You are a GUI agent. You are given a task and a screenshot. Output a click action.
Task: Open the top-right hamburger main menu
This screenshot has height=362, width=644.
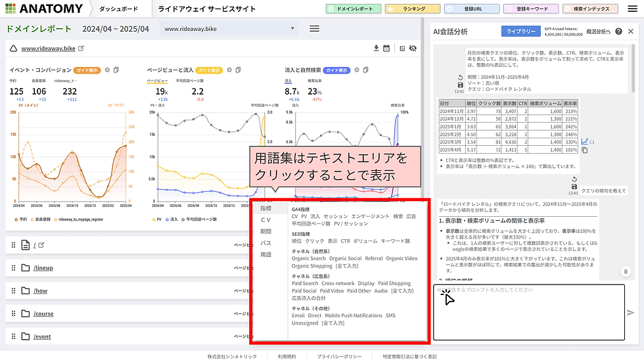point(632,9)
